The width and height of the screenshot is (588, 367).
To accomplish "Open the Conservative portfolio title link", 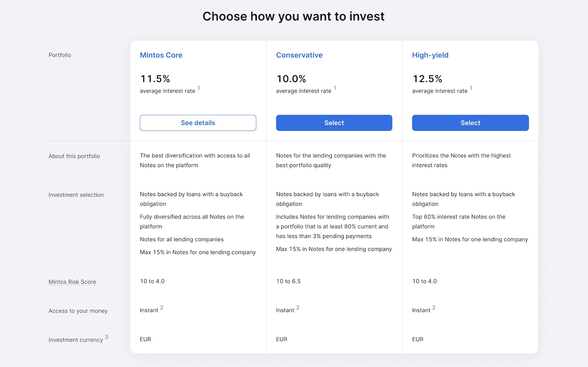I will [299, 55].
